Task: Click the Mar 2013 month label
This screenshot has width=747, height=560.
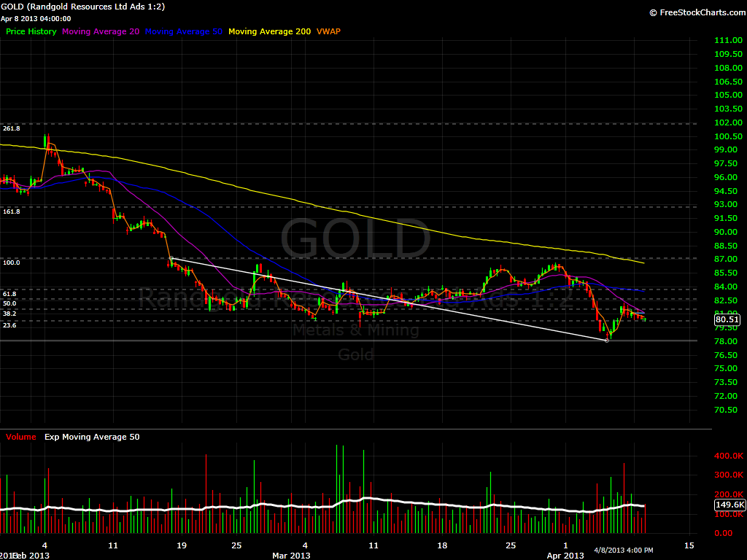Action: point(291,556)
